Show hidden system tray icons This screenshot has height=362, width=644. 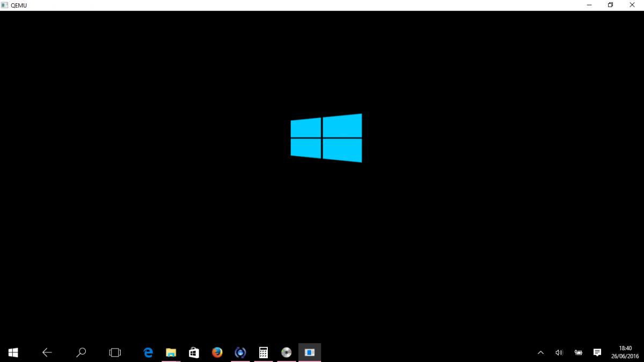pos(540,352)
